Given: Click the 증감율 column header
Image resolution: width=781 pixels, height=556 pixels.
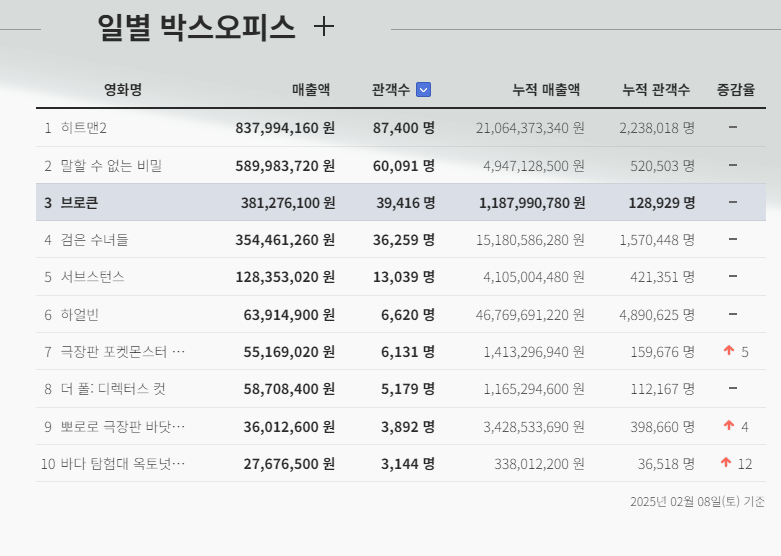Looking at the screenshot, I should (x=736, y=90).
